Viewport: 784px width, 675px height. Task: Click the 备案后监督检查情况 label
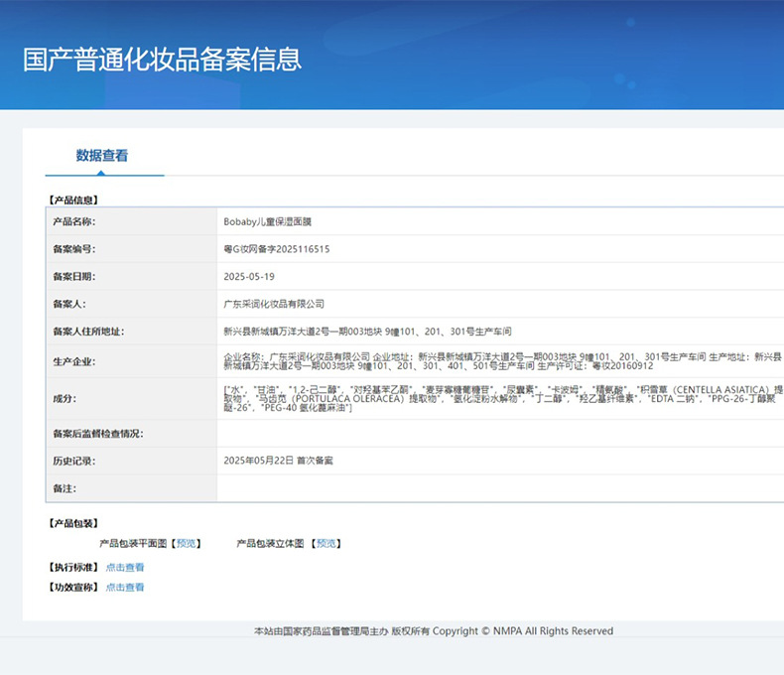[x=98, y=434]
